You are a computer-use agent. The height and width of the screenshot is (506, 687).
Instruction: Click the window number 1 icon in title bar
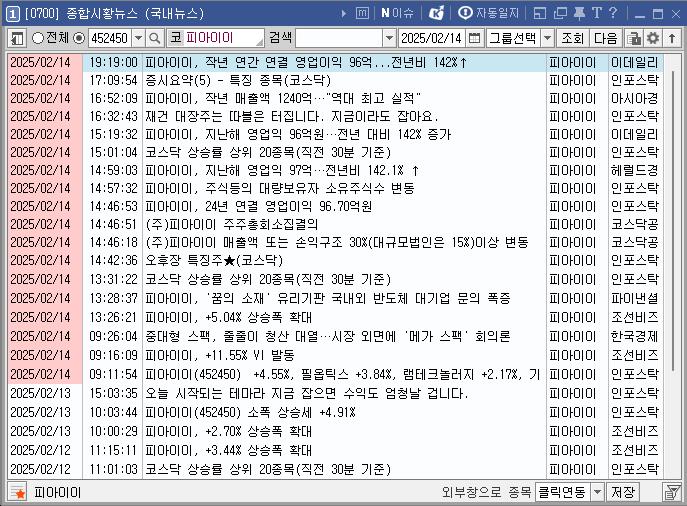click(x=13, y=14)
